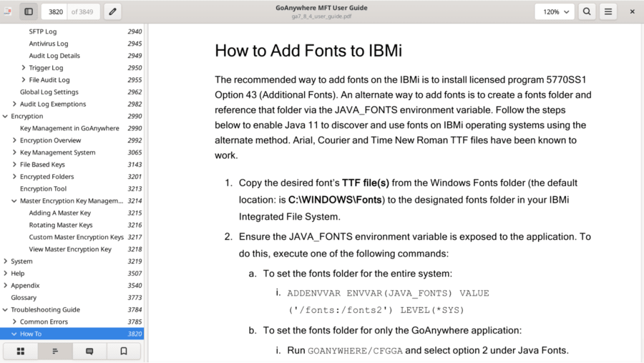The width and height of the screenshot is (644, 363).
Task: Switch sidebar to outline view
Action: tap(55, 351)
